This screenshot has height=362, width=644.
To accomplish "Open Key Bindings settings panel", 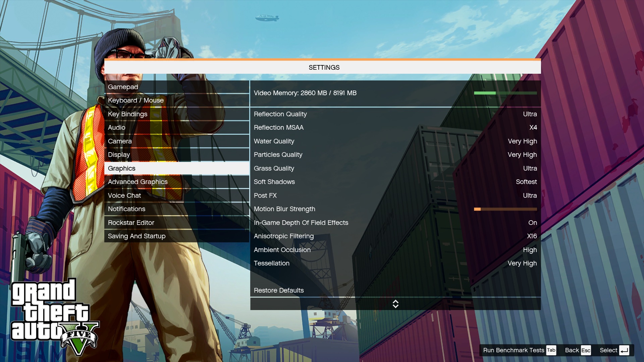I will pyautogui.click(x=127, y=114).
